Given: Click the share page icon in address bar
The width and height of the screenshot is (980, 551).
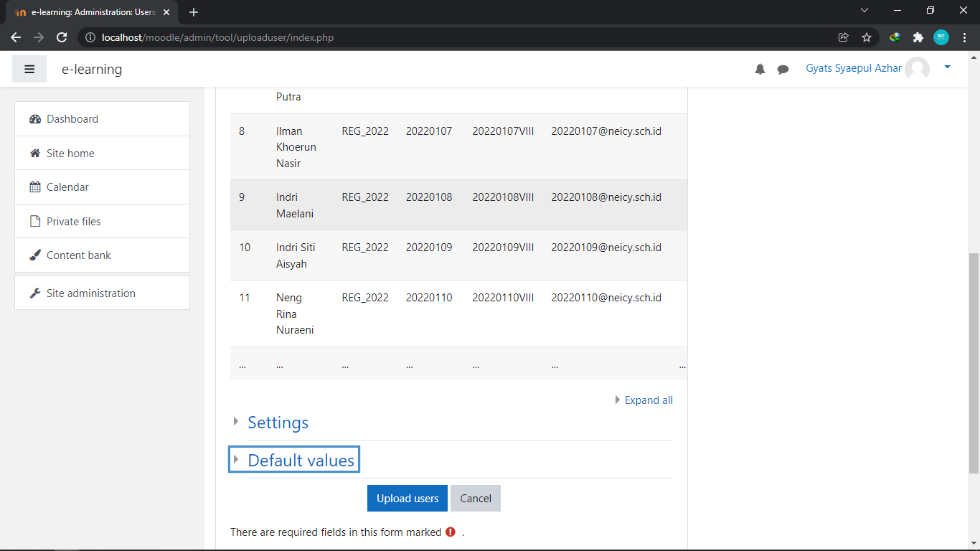Looking at the screenshot, I should tap(844, 37).
